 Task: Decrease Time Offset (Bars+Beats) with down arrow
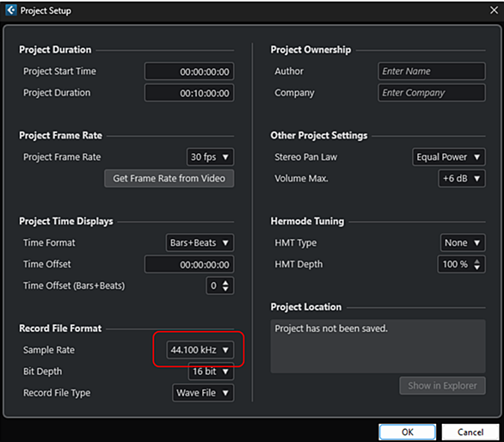(x=225, y=289)
